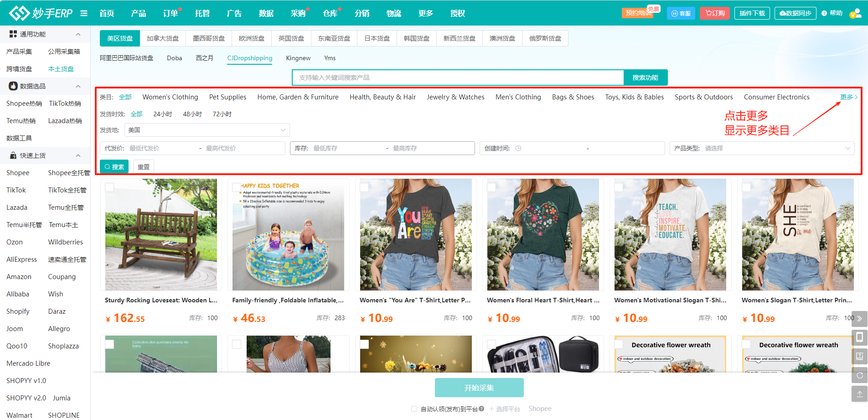Select the Inflatable pool product checkbox
The image size is (868, 420).
pos(237,187)
